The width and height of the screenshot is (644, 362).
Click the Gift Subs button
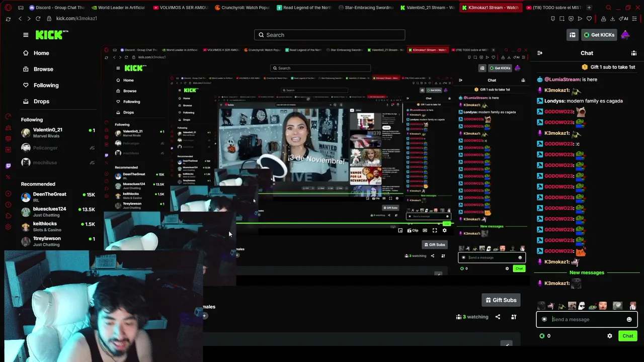pos(501,300)
